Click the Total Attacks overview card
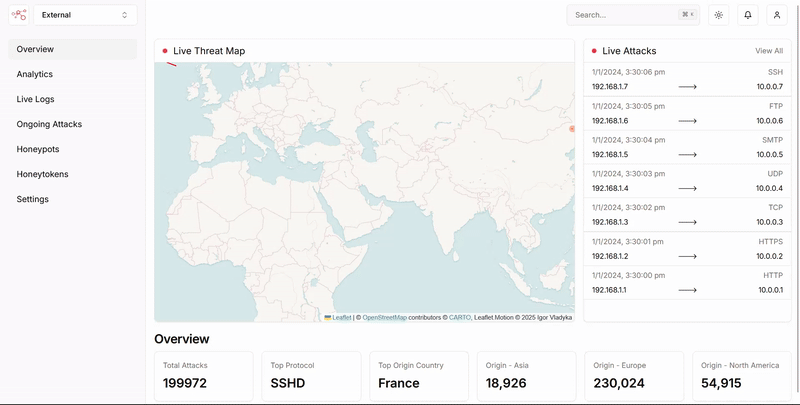The width and height of the screenshot is (800, 405). (x=204, y=376)
